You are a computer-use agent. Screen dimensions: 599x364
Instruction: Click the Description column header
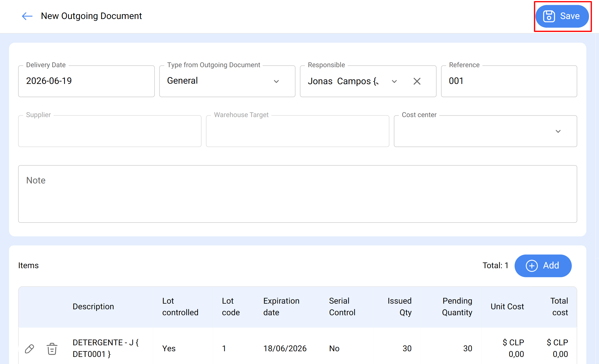pos(93,306)
